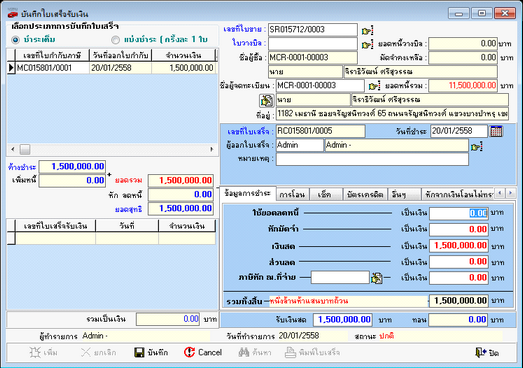
Task: Click the receipt number field RC015801/0005
Action: [x=321, y=131]
